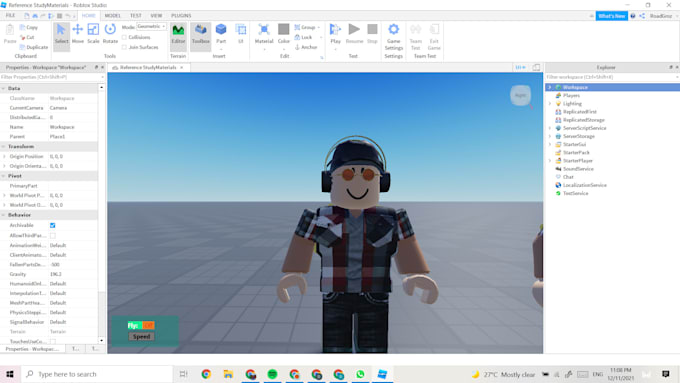Open the Mode Geometric dropdown
Image resolution: width=680 pixels, height=383 pixels.
(x=151, y=26)
